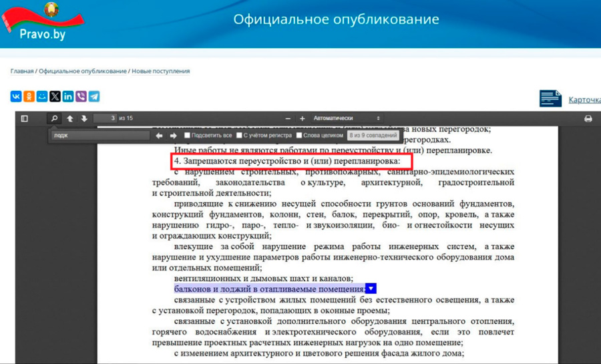Print the document using printer icon

(588, 119)
